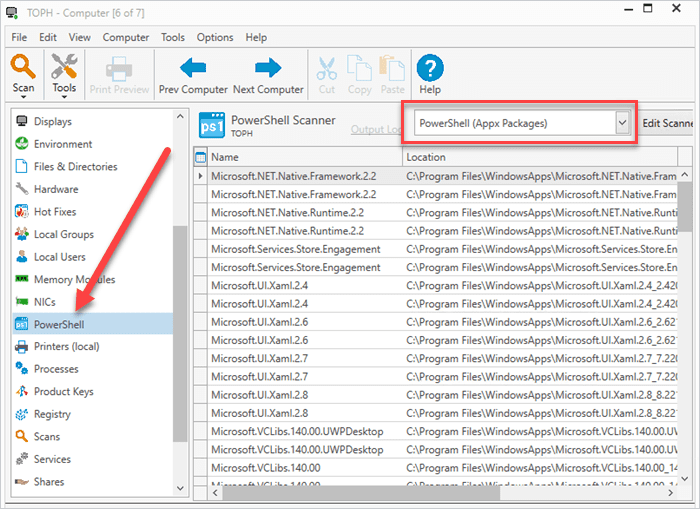Screen dimensions: 700x509
Task: Click the Copy toolbar icon
Action: point(359,68)
